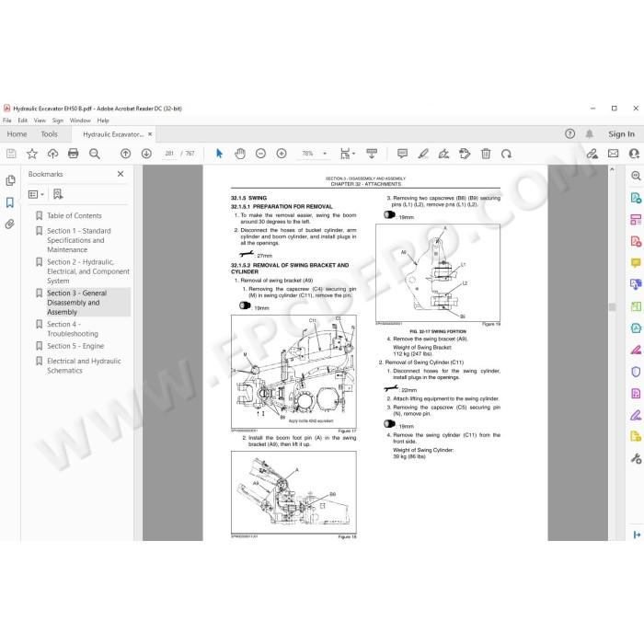Open the fill and sign pen icon
Viewport: 644px width, 644px height.
tap(592, 154)
